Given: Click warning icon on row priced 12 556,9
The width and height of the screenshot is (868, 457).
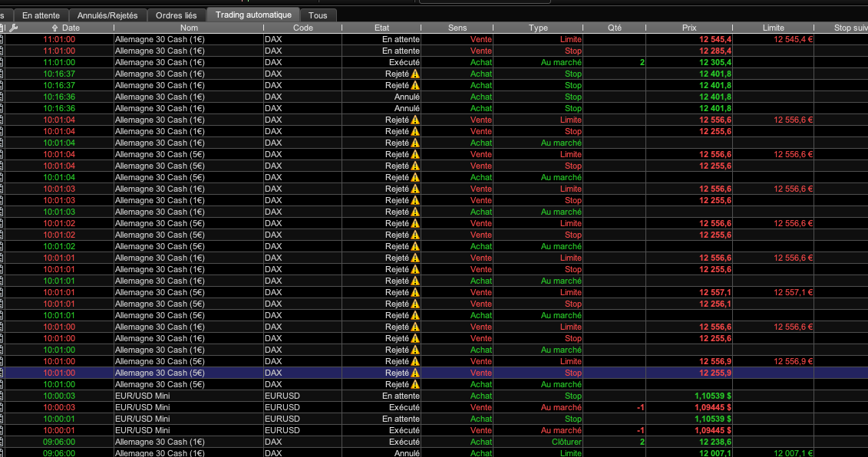Looking at the screenshot, I should pos(415,361).
